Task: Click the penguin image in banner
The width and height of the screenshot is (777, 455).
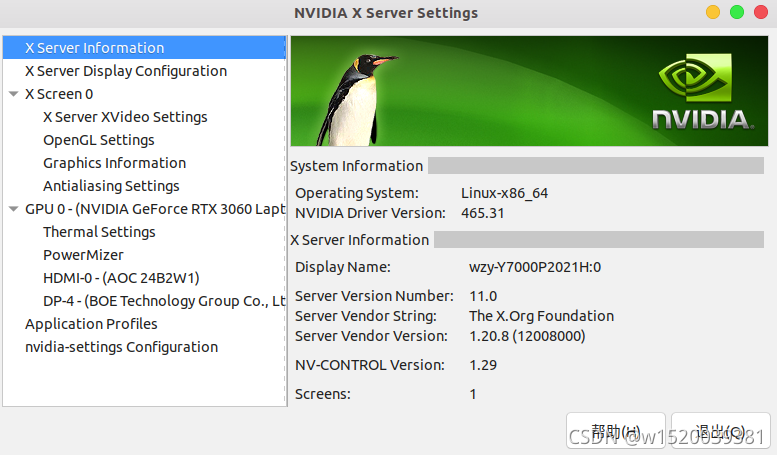Action: pos(356,100)
